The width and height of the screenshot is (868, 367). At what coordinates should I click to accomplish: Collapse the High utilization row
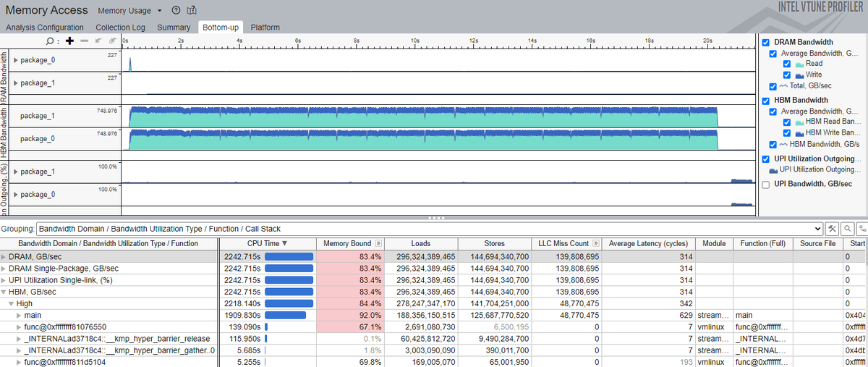11,303
